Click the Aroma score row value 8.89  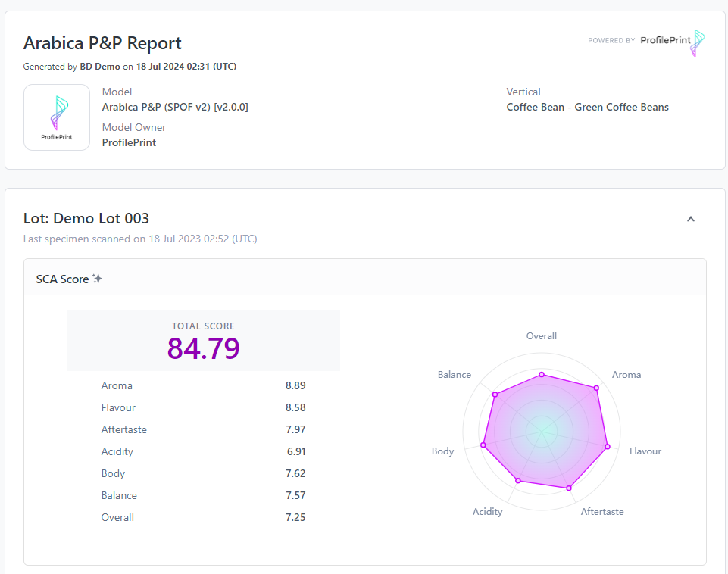coord(295,385)
